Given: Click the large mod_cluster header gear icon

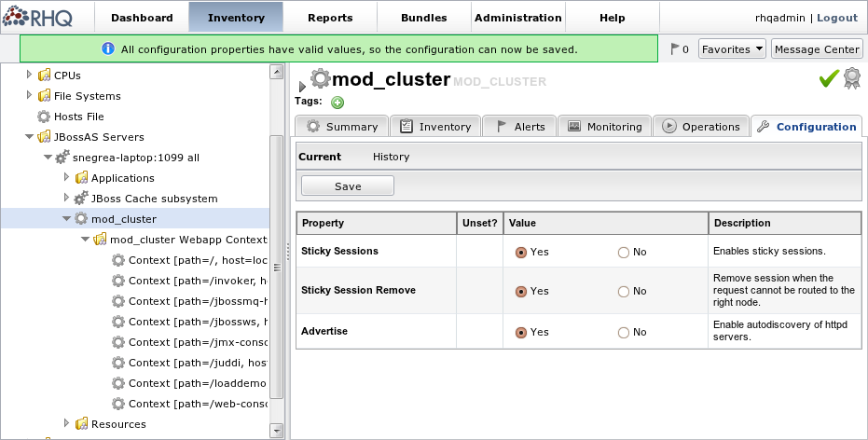Looking at the screenshot, I should pyautogui.click(x=320, y=78).
